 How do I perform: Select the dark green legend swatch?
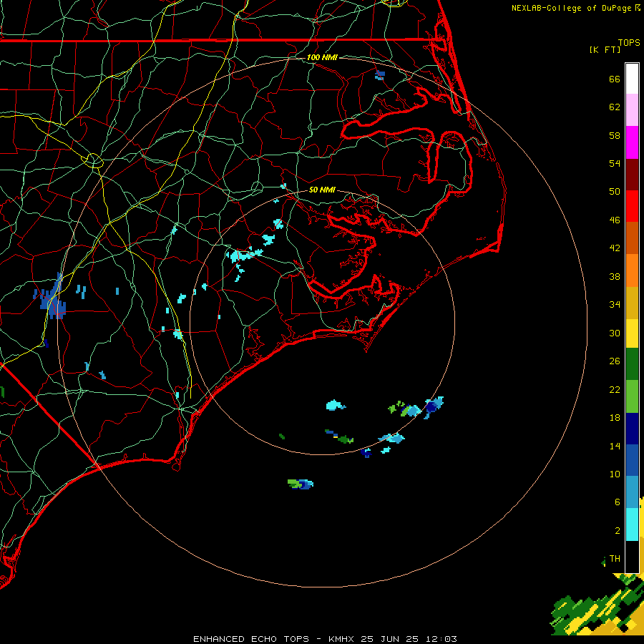click(x=632, y=364)
